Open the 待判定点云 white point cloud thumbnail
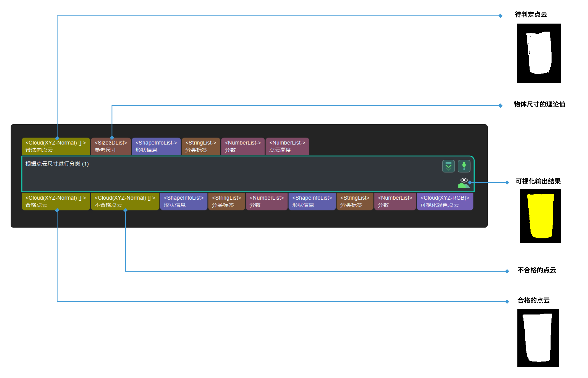 [x=539, y=53]
